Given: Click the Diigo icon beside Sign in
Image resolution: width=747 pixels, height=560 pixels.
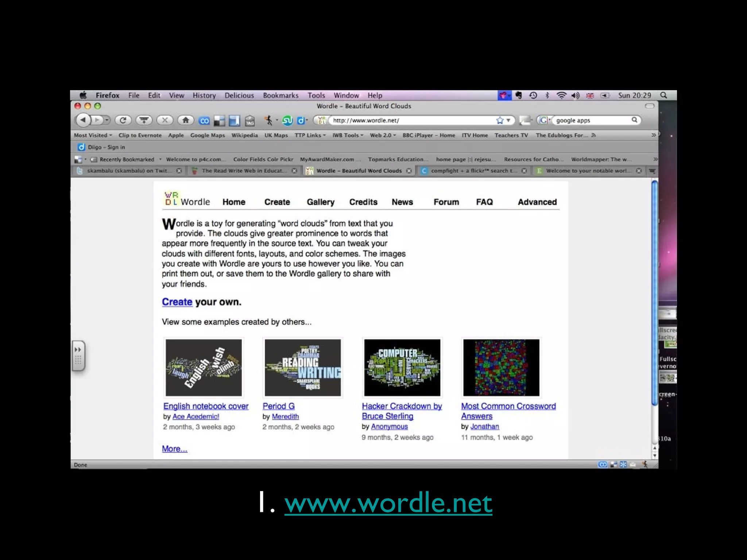Looking at the screenshot, I should pos(81,147).
